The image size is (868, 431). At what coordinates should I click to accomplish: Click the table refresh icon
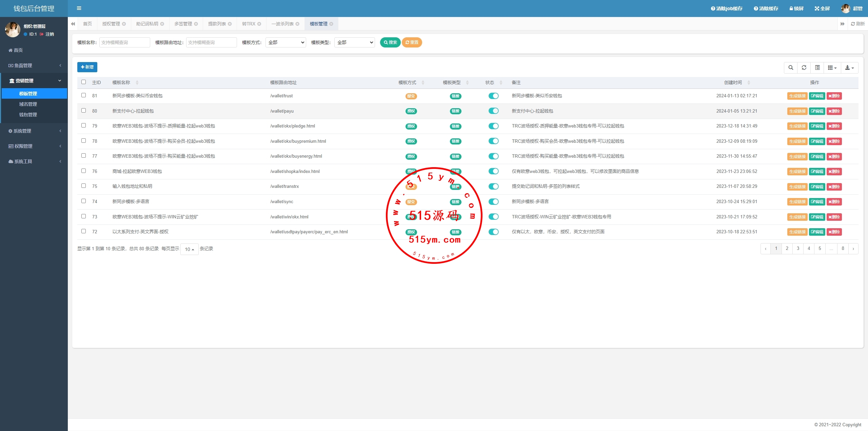click(x=804, y=67)
